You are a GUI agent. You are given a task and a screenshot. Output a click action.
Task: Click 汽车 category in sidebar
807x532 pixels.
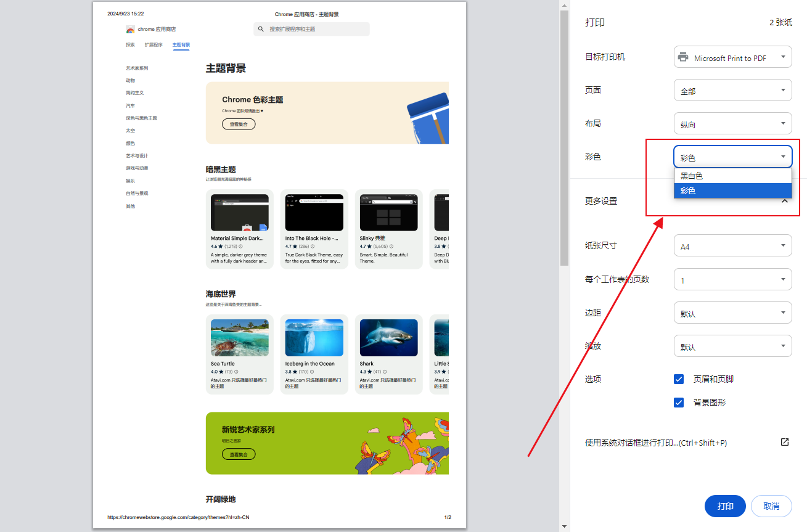click(x=130, y=106)
